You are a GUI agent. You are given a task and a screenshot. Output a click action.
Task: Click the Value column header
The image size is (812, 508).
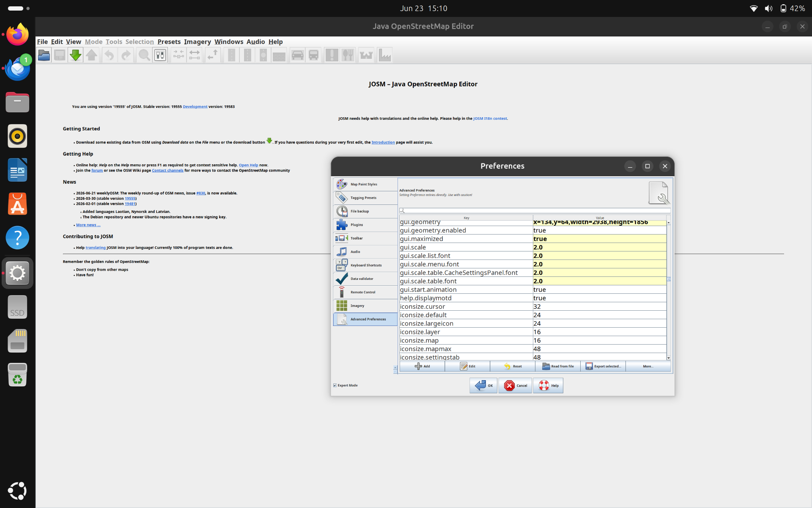coord(600,218)
